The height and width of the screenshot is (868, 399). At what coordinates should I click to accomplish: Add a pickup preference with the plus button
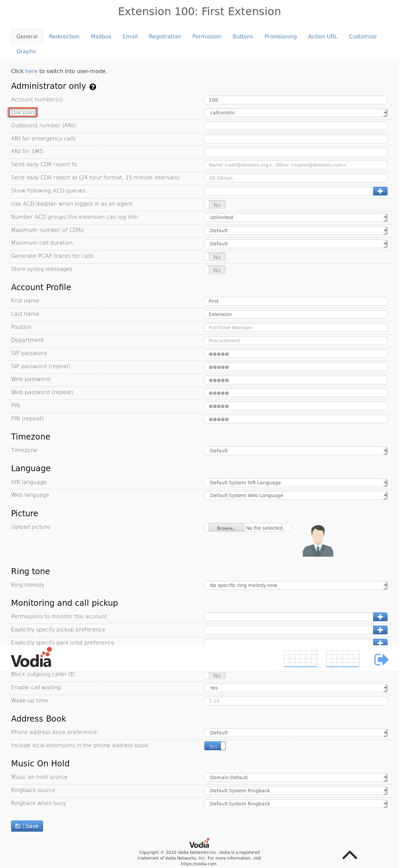point(380,630)
